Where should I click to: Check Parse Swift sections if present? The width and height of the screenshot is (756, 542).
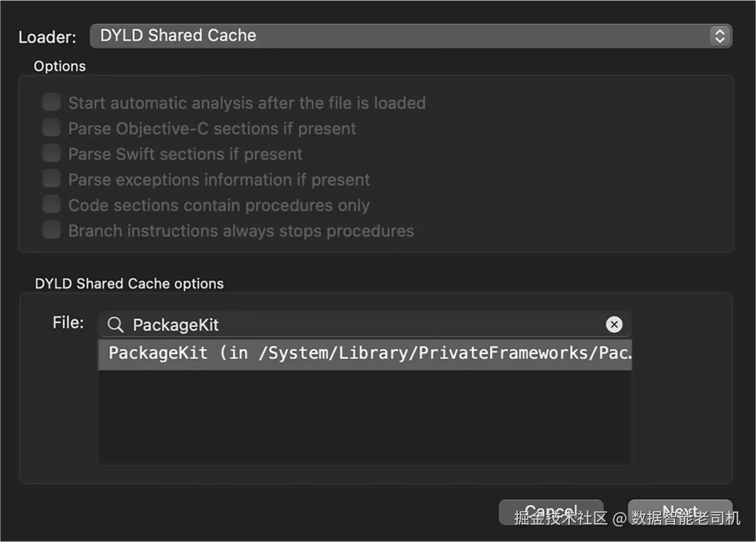[52, 154]
